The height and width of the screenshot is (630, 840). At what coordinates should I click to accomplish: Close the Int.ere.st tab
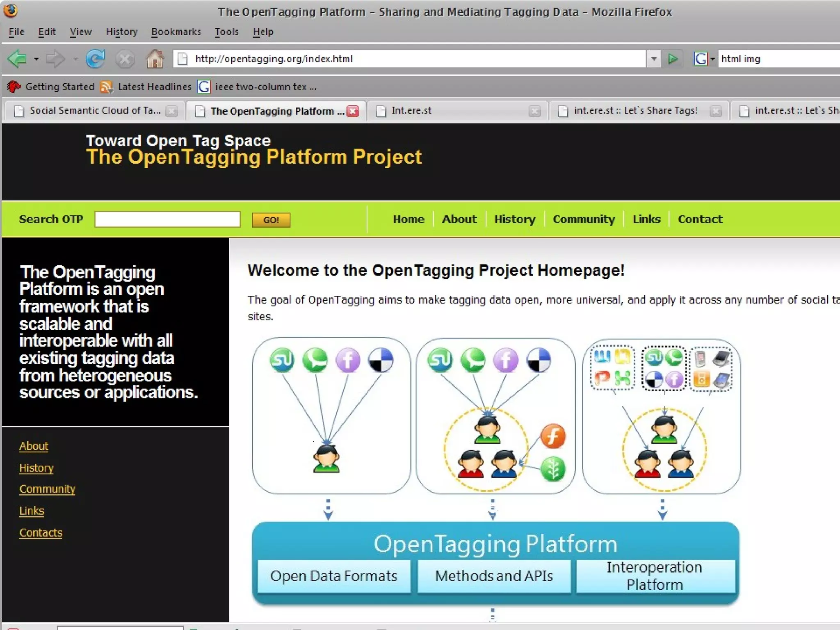pos(534,111)
